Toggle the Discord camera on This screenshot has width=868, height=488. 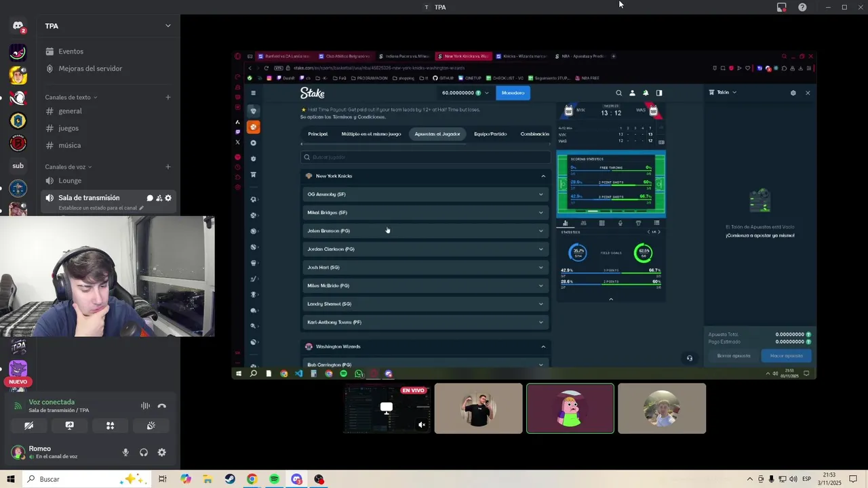pyautogui.click(x=28, y=426)
